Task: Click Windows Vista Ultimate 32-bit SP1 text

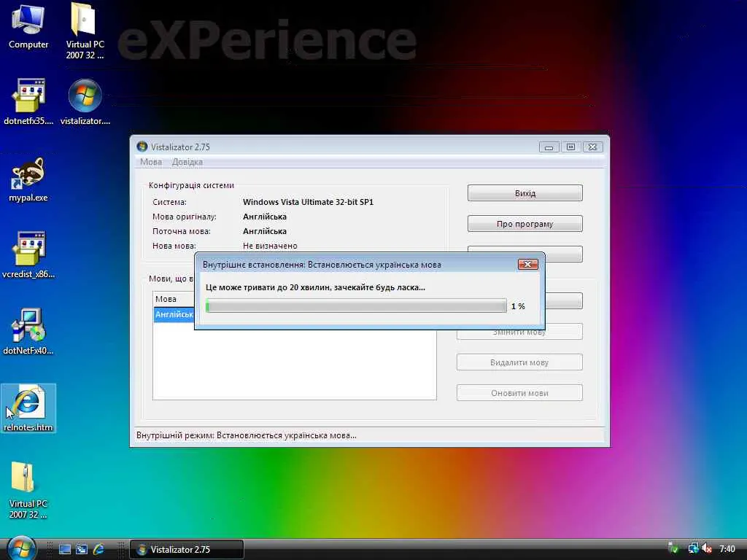Action: point(309,202)
